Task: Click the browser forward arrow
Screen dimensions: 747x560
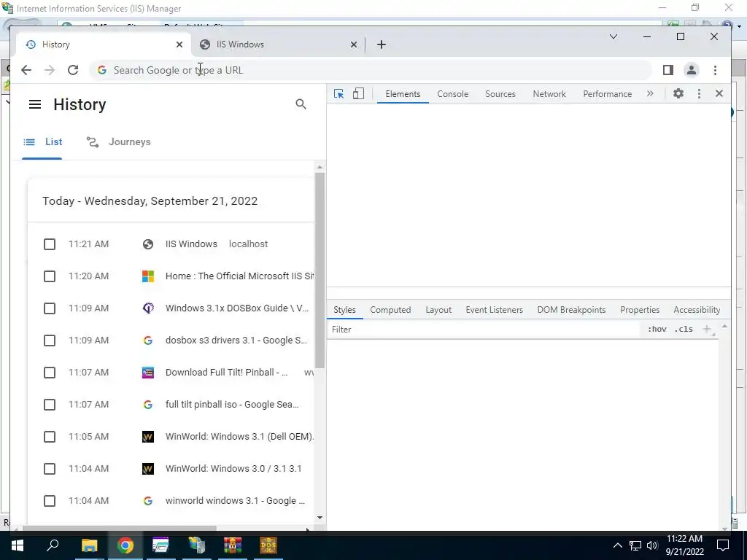Action: coord(50,70)
